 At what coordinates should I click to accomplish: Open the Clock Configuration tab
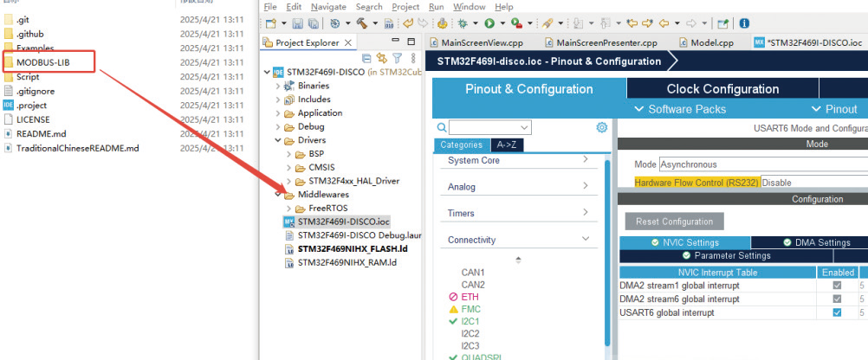tap(722, 89)
